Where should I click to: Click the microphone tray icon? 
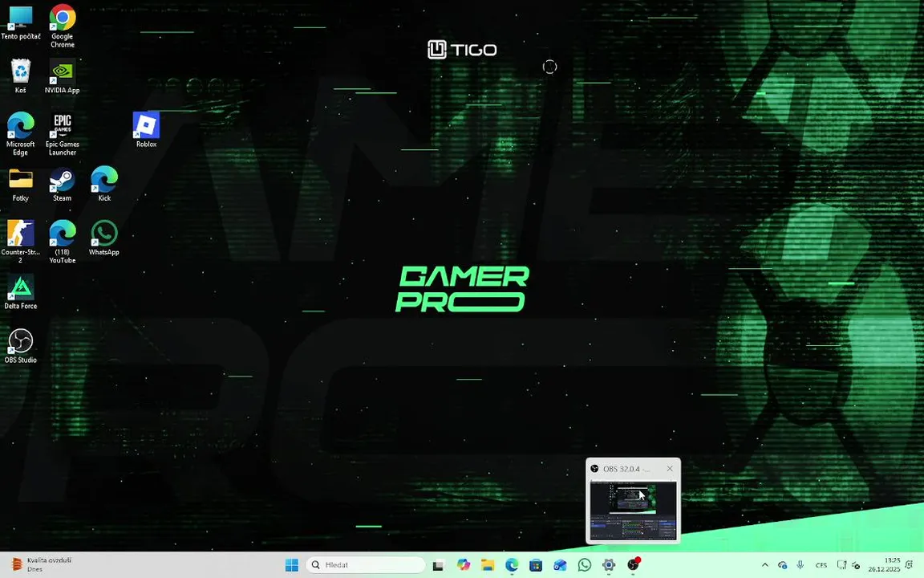tap(800, 565)
